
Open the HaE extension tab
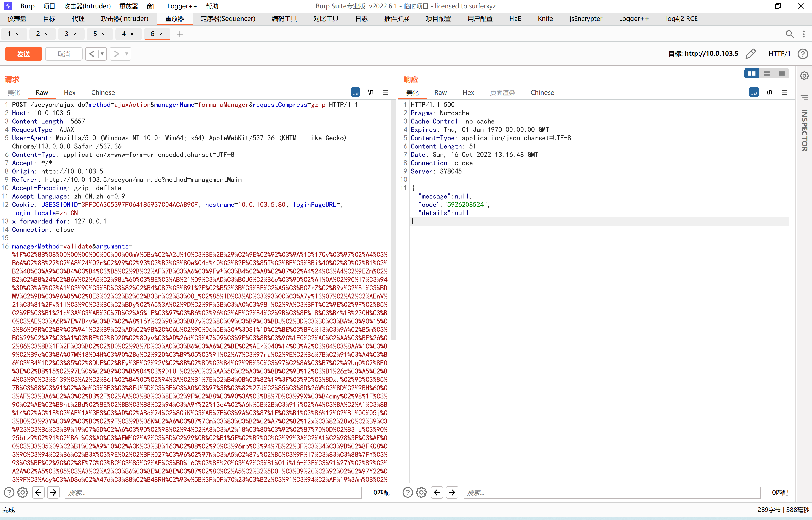click(515, 18)
